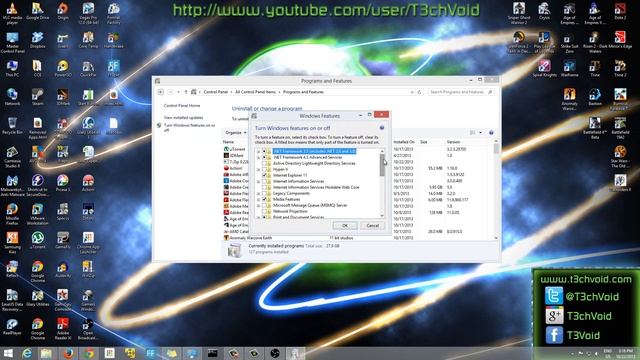
Task: Open VMware Workstation desktop shortcut
Action: coord(38,214)
